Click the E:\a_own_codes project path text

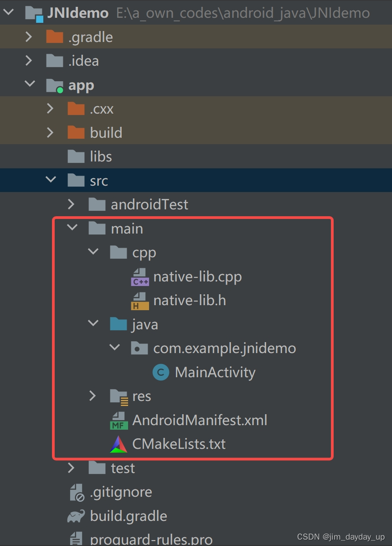[x=243, y=14]
